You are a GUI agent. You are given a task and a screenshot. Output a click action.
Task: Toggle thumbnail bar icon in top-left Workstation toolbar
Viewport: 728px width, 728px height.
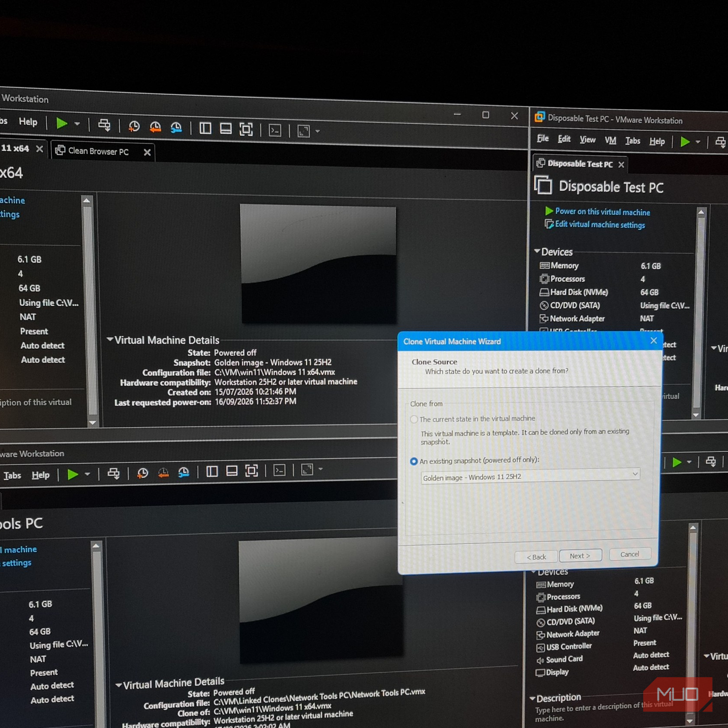click(226, 129)
